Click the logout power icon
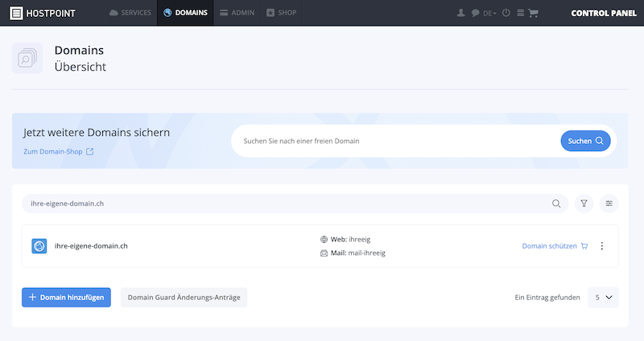 click(x=506, y=13)
